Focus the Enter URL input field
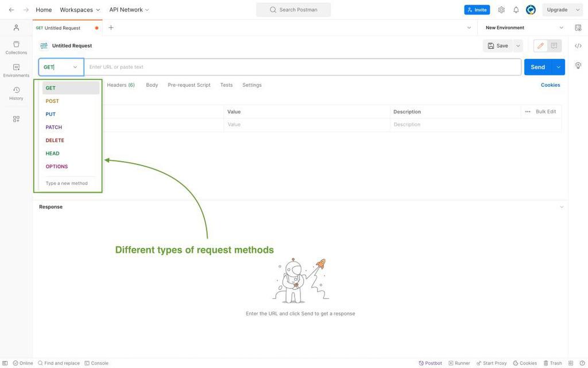This screenshot has width=588, height=368. pos(303,67)
